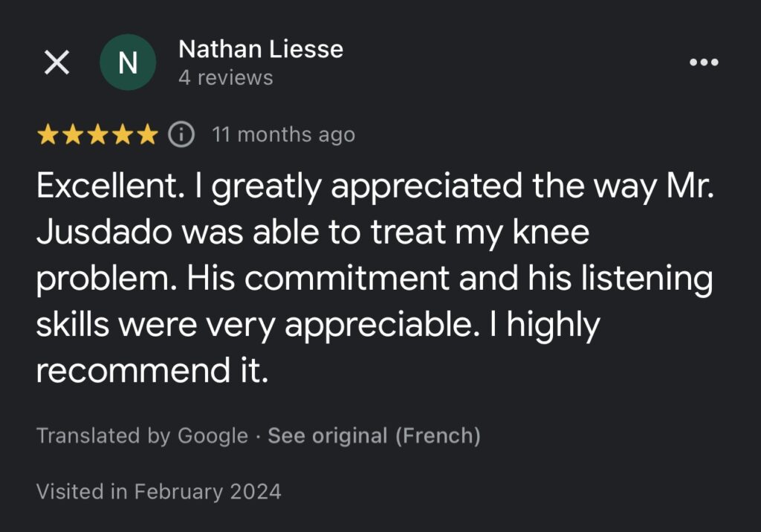Open Nathan Liesse's profile name

coord(261,49)
